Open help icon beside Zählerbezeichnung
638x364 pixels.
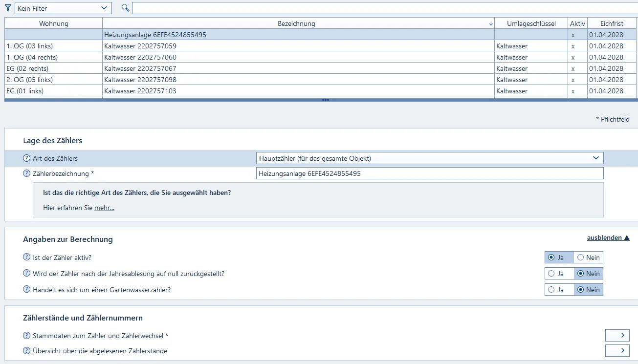pyautogui.click(x=26, y=173)
